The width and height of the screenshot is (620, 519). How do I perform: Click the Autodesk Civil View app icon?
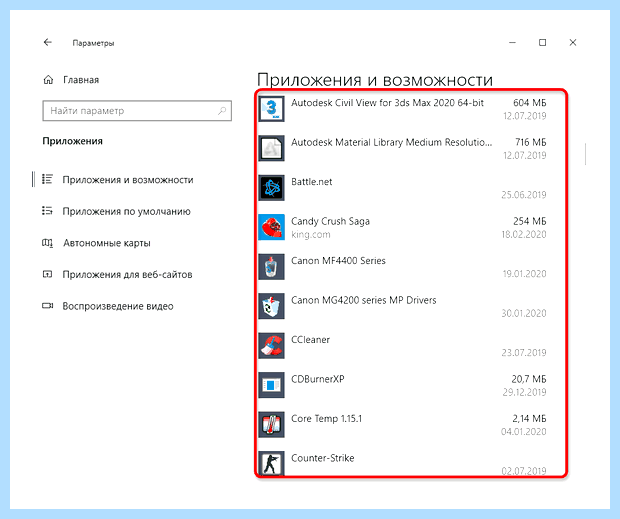pos(271,109)
